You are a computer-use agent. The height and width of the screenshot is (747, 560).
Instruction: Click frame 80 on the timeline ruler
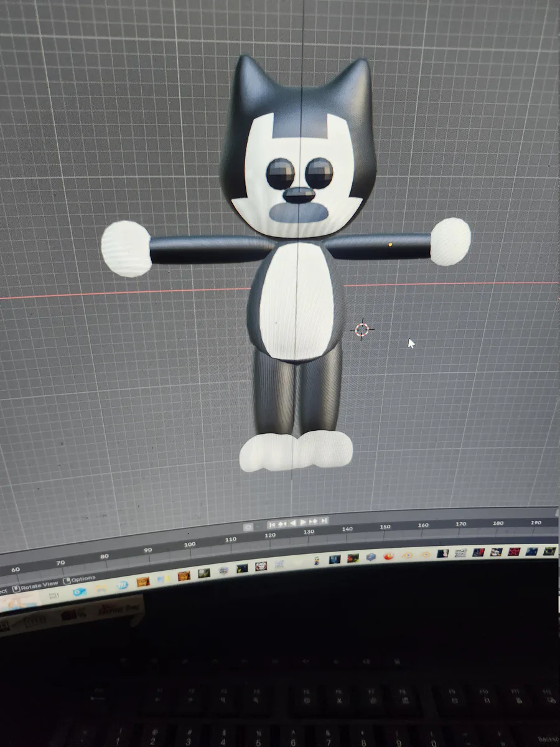104,556
